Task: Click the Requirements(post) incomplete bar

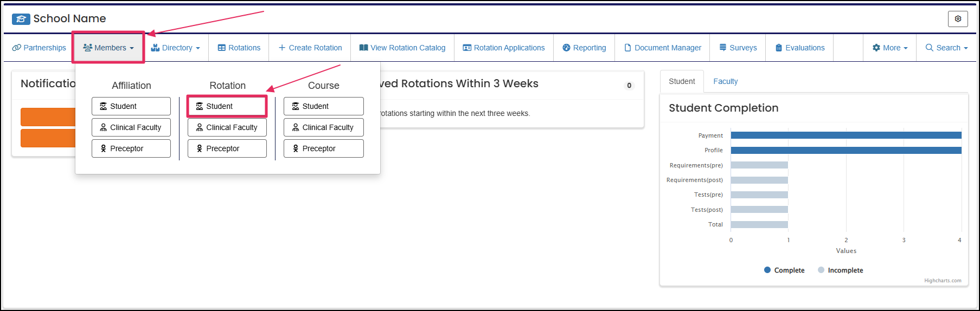Action: (x=759, y=180)
